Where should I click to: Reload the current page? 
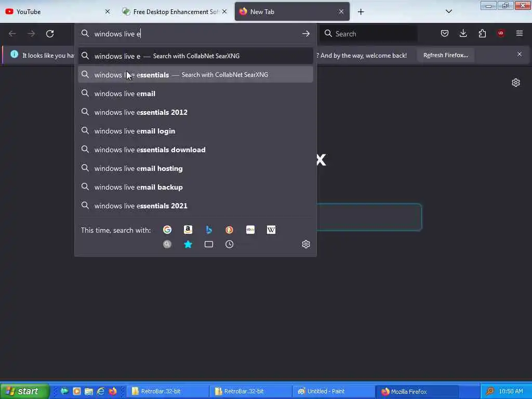pyautogui.click(x=50, y=34)
